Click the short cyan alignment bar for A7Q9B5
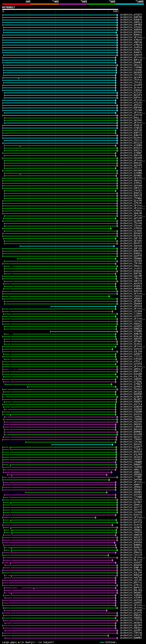This screenshot has height=644, width=146. (84, 331)
